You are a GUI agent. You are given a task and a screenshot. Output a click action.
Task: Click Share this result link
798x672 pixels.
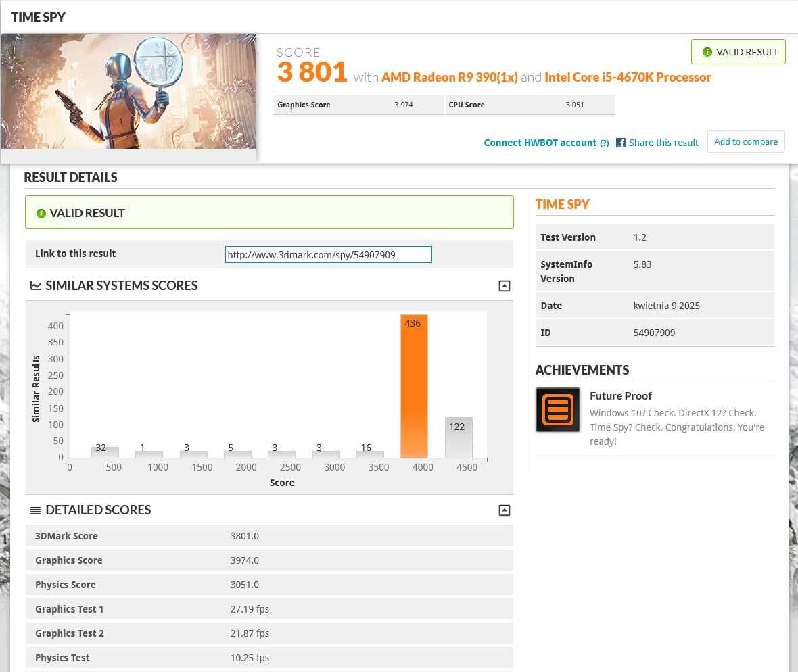[x=663, y=143]
